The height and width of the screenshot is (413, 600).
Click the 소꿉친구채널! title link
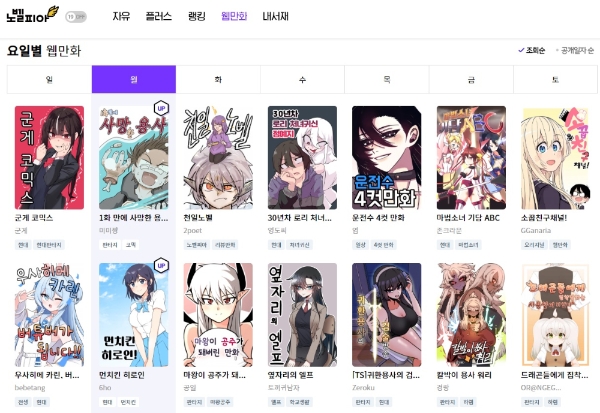(x=544, y=218)
